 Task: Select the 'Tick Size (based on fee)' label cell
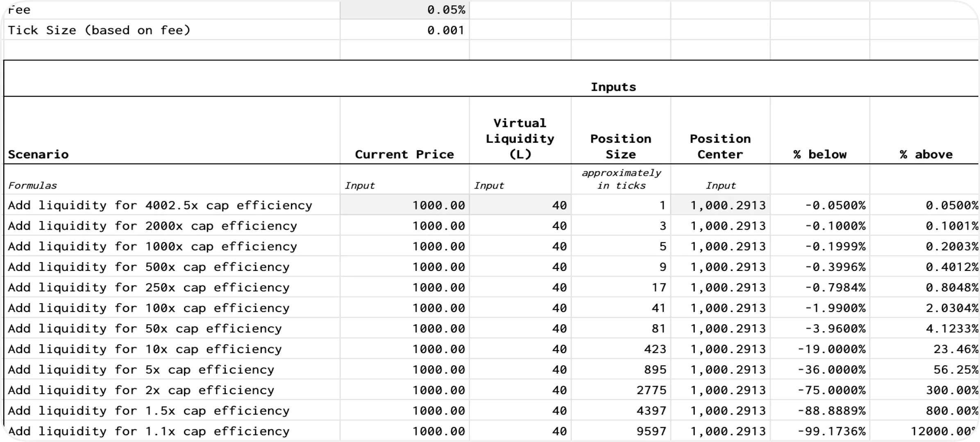[172, 30]
